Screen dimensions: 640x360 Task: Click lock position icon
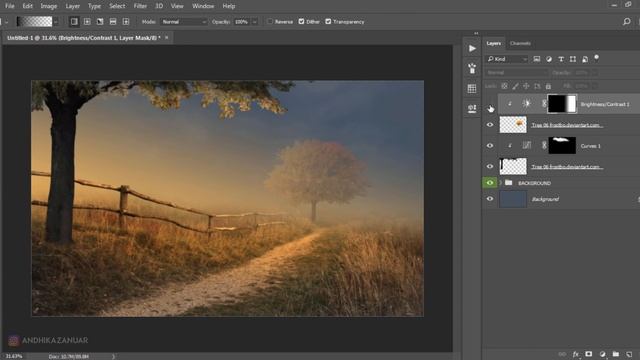[526, 86]
